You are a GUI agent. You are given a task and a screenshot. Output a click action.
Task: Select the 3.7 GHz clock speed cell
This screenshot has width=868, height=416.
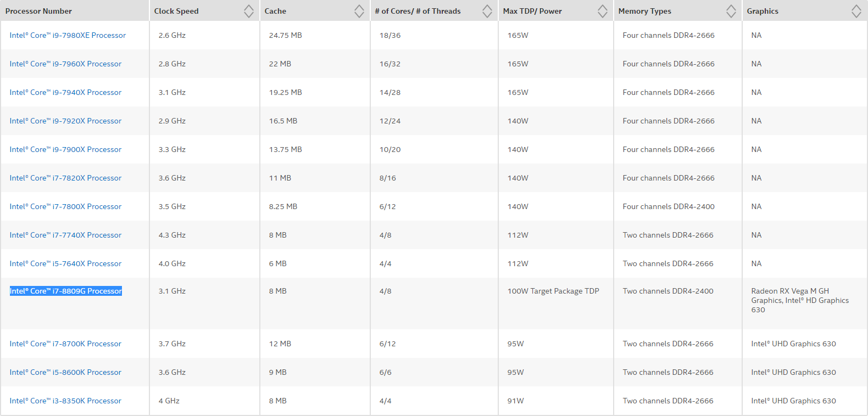click(204, 344)
